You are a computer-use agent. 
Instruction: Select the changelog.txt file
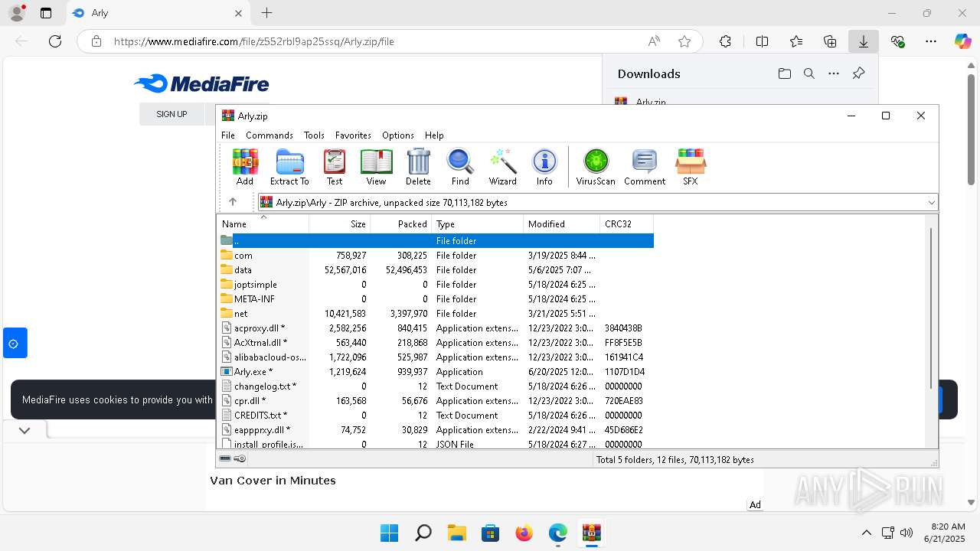coord(436,386)
